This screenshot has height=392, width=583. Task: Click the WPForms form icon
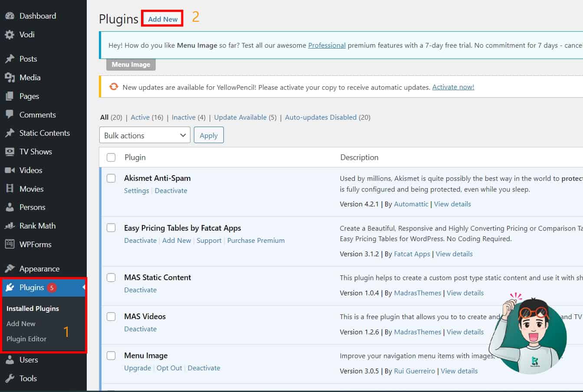click(10, 244)
